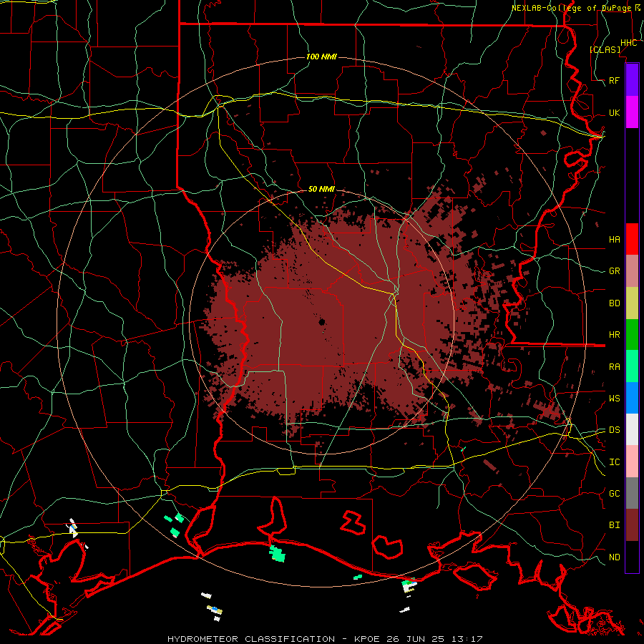Click the 100 NMI range ring label
The image size is (644, 644).
click(321, 57)
